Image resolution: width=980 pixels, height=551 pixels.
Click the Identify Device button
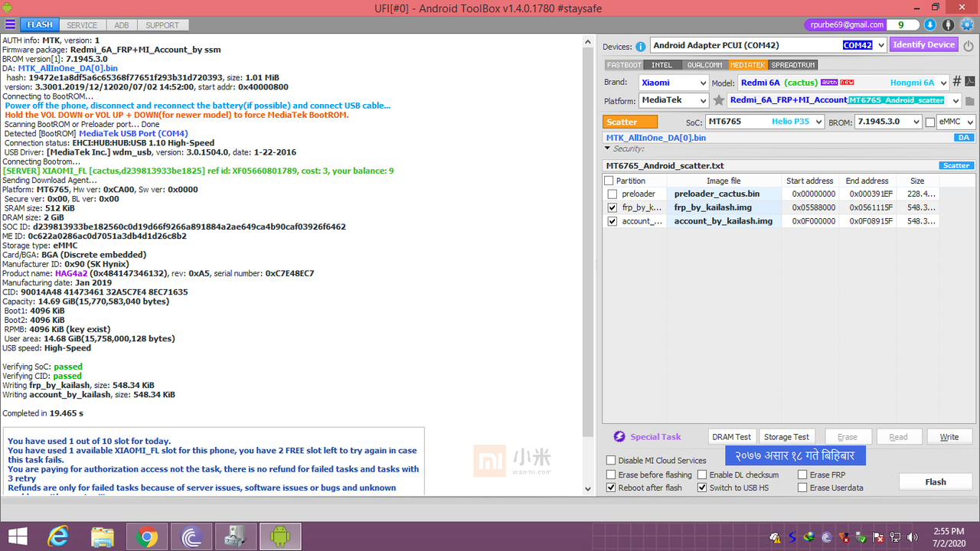tap(924, 45)
